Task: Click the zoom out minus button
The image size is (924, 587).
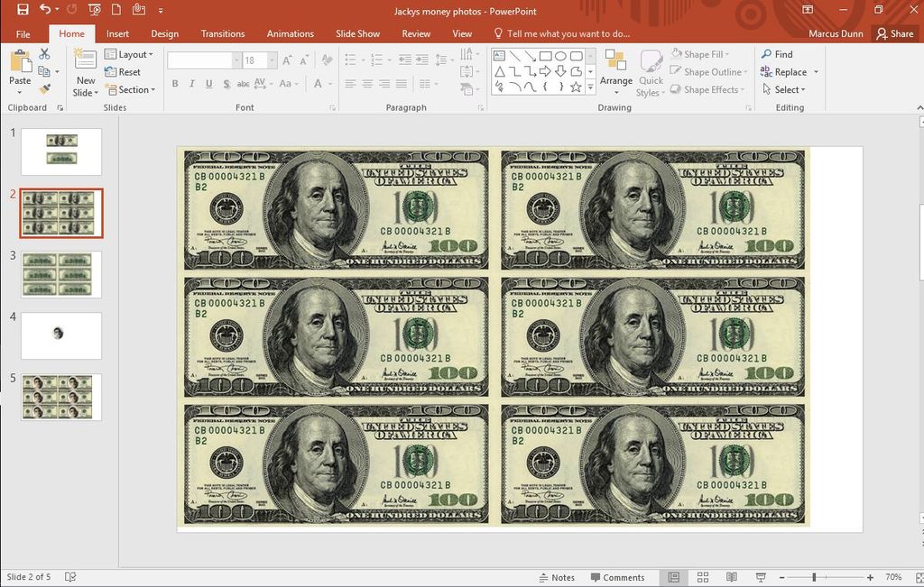Action: [782, 578]
